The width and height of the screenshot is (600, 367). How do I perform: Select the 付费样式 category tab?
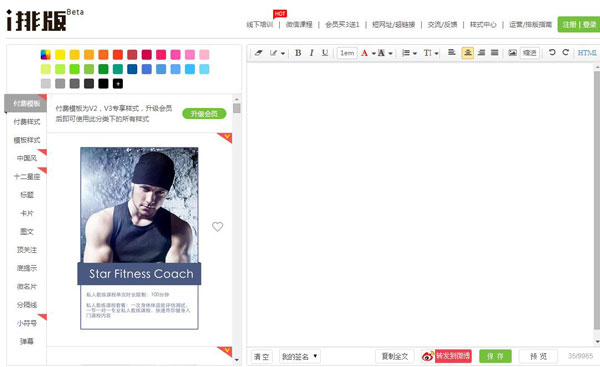click(x=27, y=122)
